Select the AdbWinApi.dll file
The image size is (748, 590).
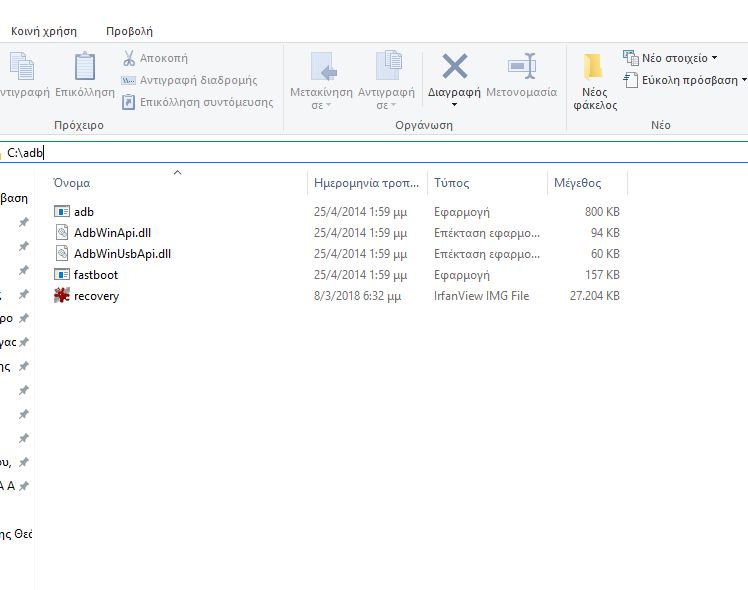tap(112, 233)
